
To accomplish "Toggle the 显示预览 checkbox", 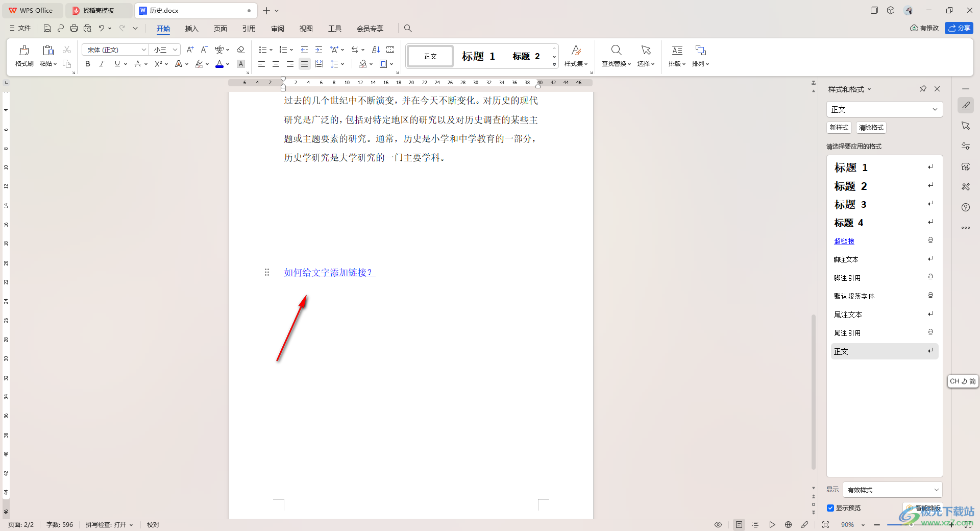I will [x=830, y=508].
